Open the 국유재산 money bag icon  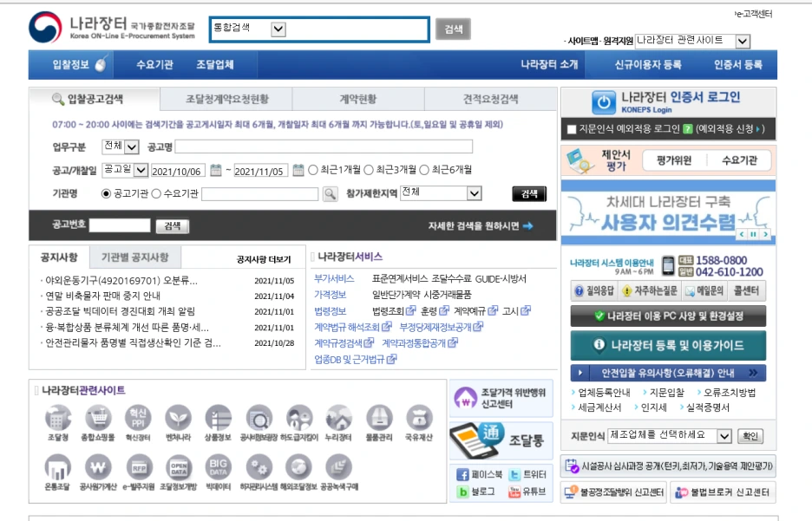[419, 418]
